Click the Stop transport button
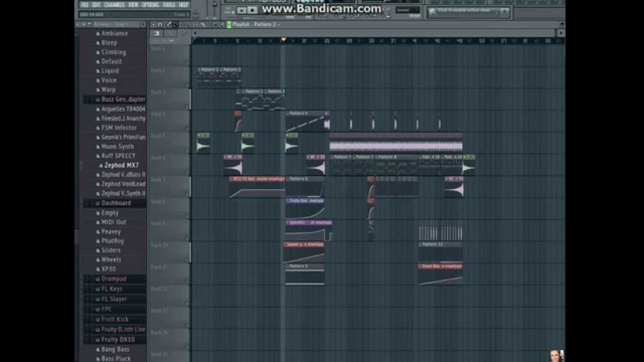Screen dimensions: 644x362 click(x=252, y=10)
